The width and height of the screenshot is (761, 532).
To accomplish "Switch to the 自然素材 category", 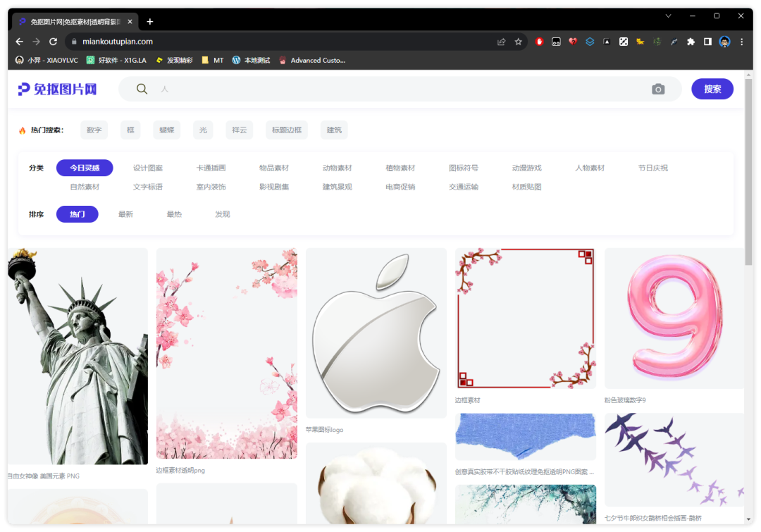I will coord(85,187).
